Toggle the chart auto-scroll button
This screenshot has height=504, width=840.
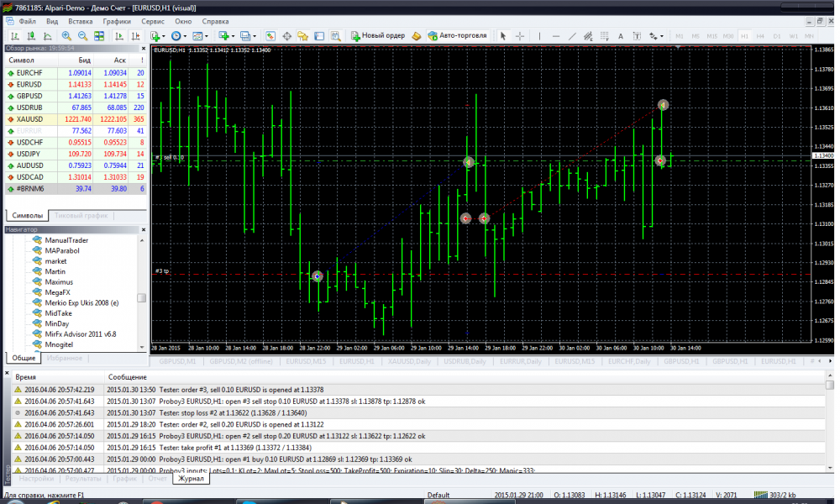119,36
